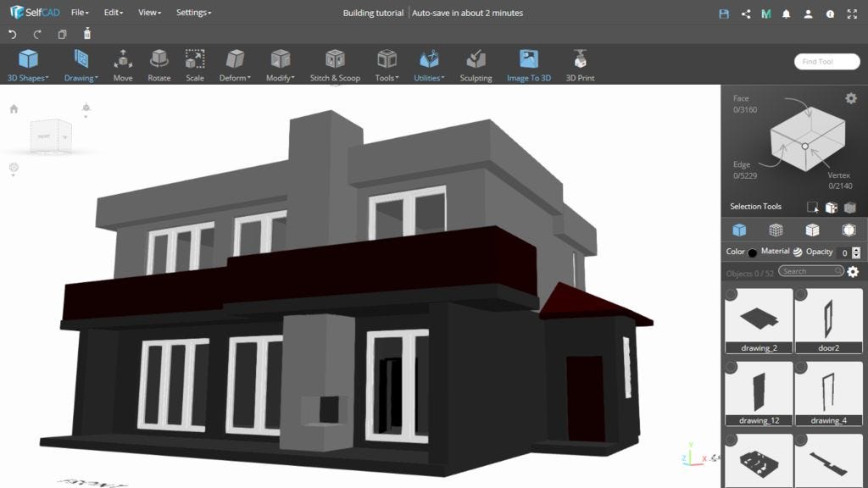Open the objects panel settings gear
This screenshot has width=868, height=488.
[854, 269]
